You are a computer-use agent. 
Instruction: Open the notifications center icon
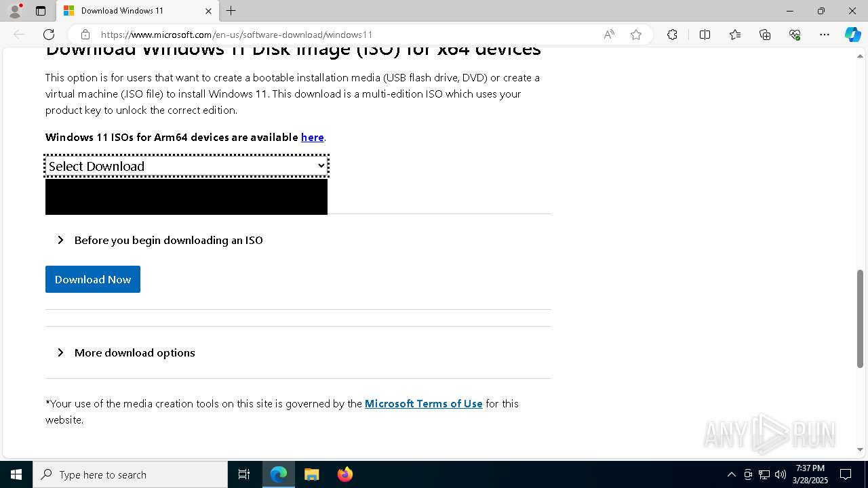846,474
